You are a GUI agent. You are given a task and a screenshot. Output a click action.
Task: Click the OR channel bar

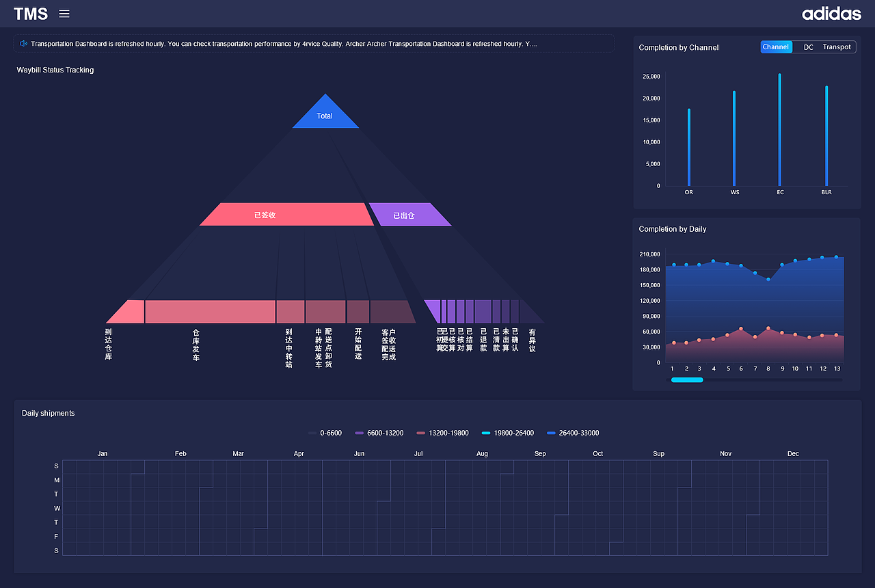(688, 147)
